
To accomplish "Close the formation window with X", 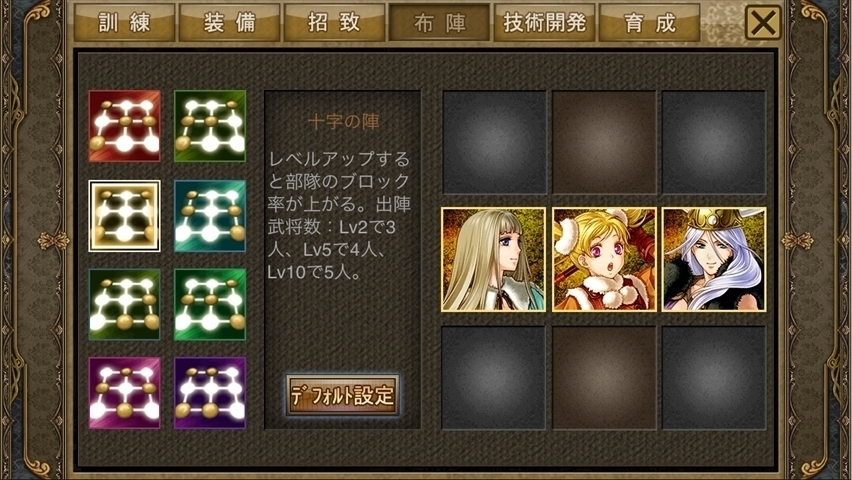I will click(x=763, y=22).
